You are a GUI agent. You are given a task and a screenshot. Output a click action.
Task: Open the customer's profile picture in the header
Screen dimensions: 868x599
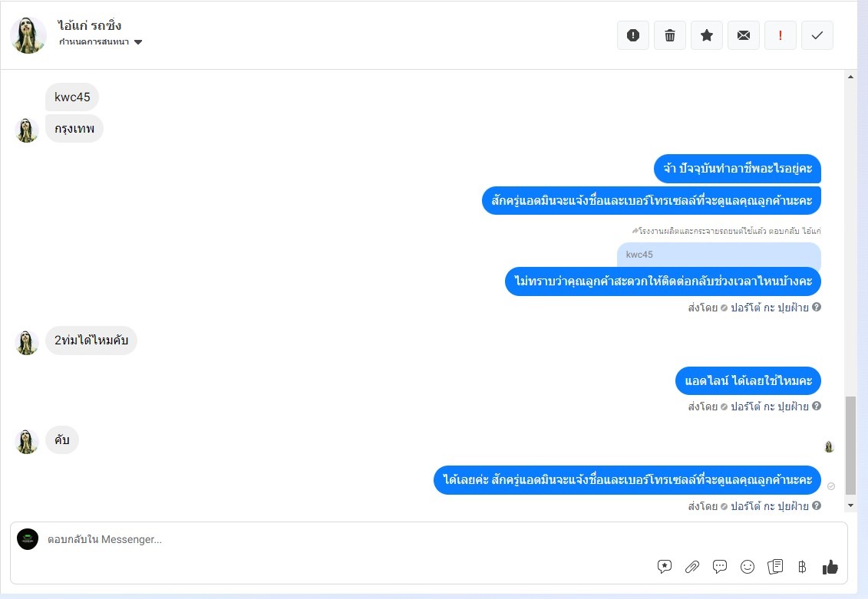click(x=28, y=35)
